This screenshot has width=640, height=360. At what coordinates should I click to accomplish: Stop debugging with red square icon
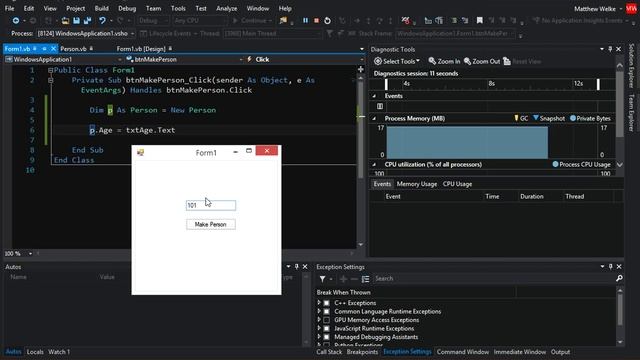(x=316, y=20)
